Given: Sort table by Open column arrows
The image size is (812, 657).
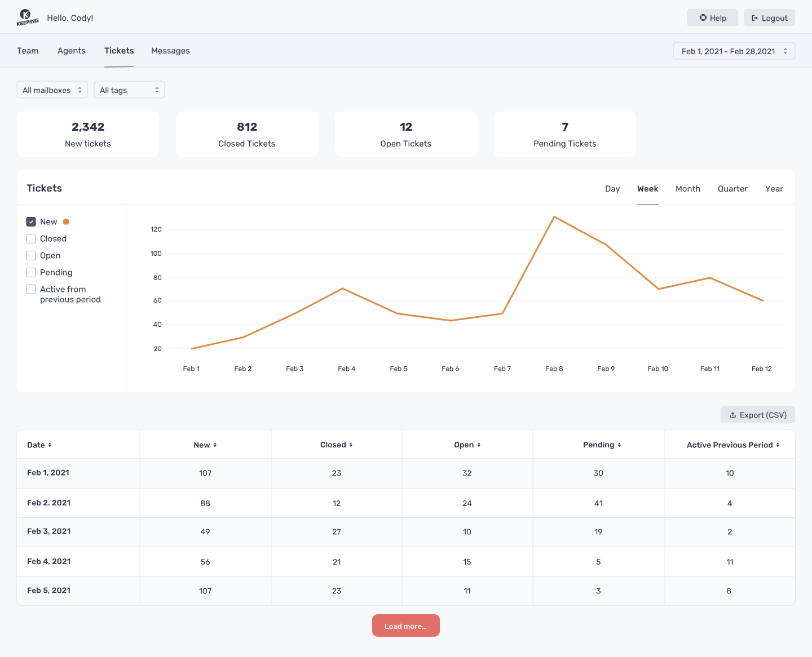Looking at the screenshot, I should [479, 445].
